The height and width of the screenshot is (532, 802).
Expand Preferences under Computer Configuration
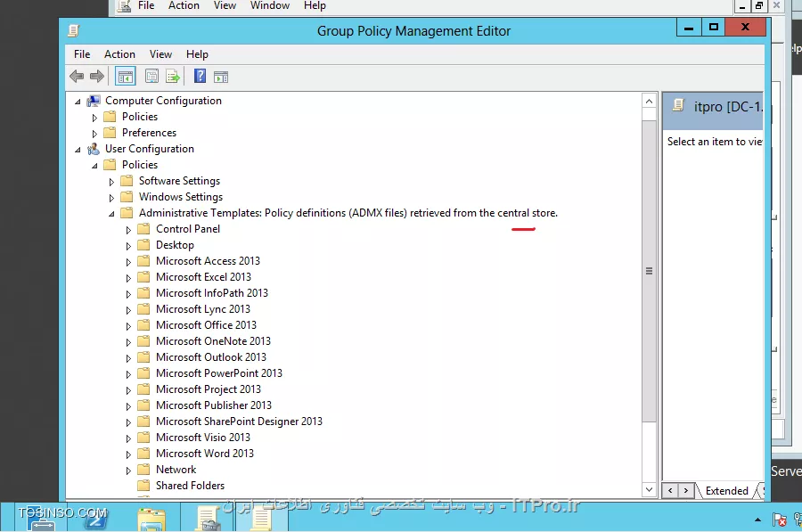94,134
